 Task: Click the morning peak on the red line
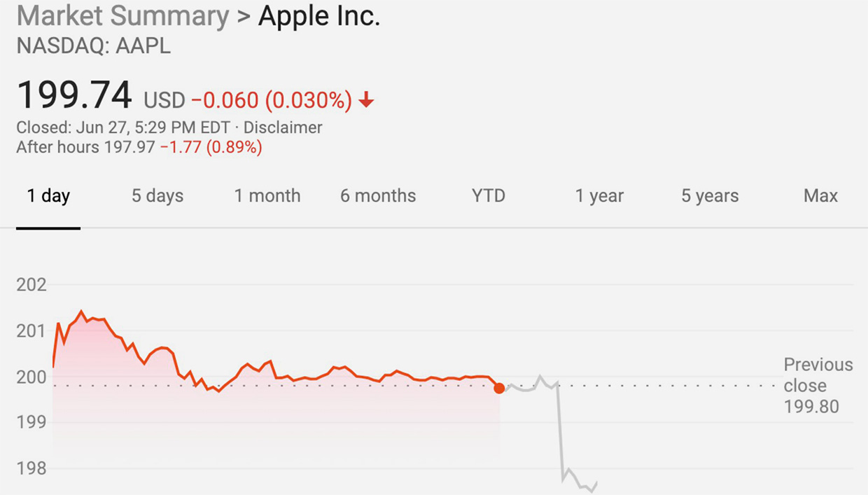tap(81, 312)
